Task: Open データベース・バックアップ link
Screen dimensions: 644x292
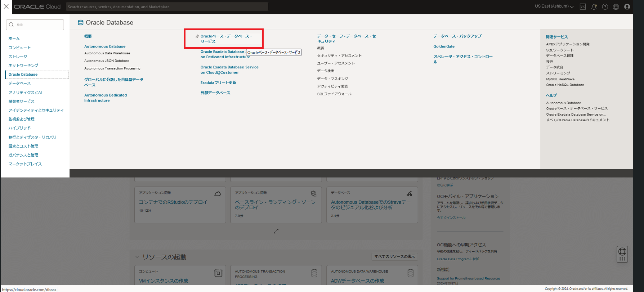Action: point(457,36)
